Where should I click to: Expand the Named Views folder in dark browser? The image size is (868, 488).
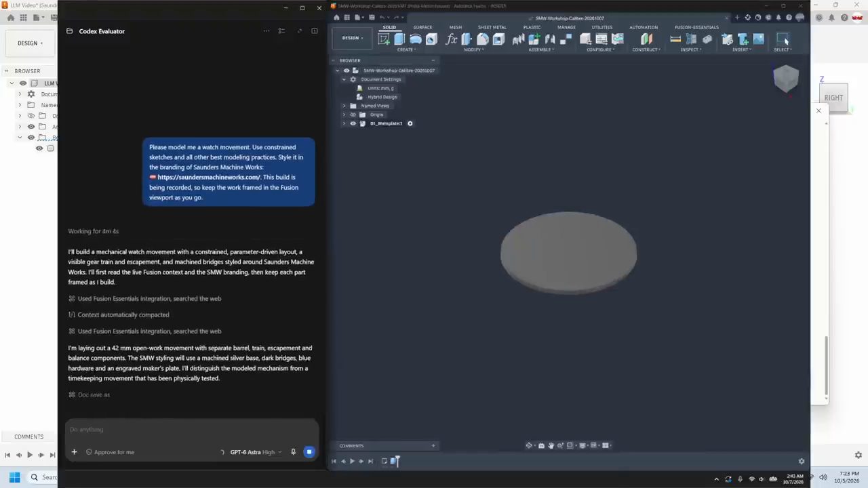(x=344, y=106)
